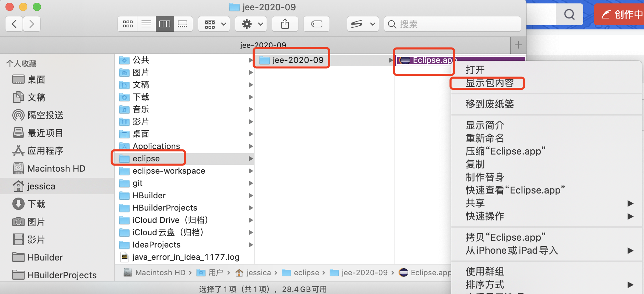Click the Share toolbar button
This screenshot has width=644, height=294.
[285, 24]
